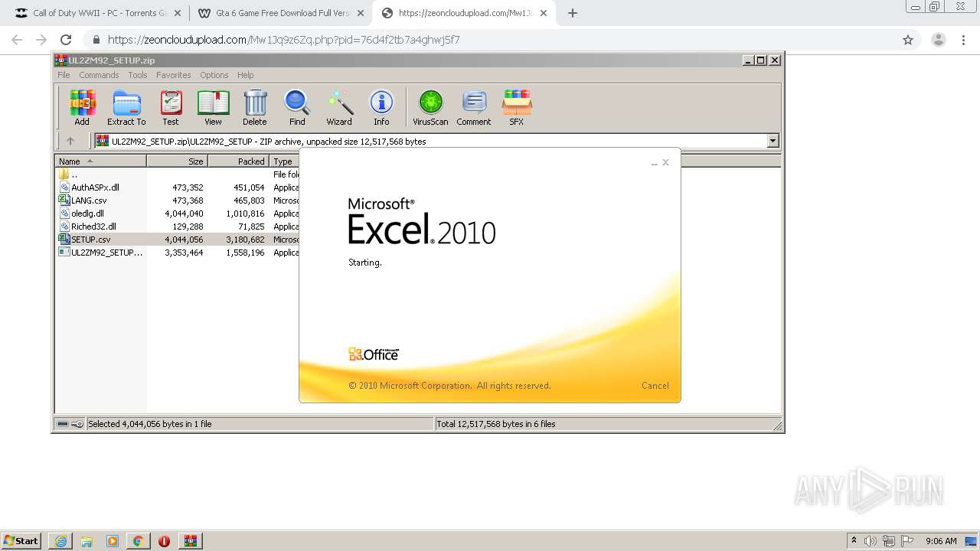Open WinRAR Help menu

point(245,75)
